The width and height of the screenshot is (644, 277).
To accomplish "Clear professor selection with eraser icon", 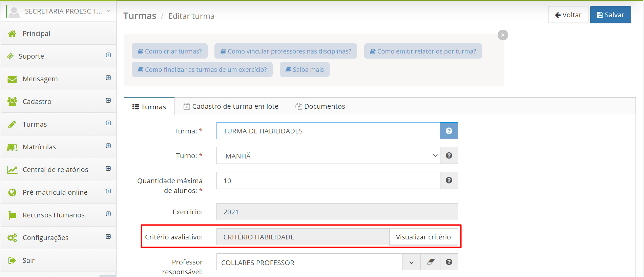I will click(430, 262).
